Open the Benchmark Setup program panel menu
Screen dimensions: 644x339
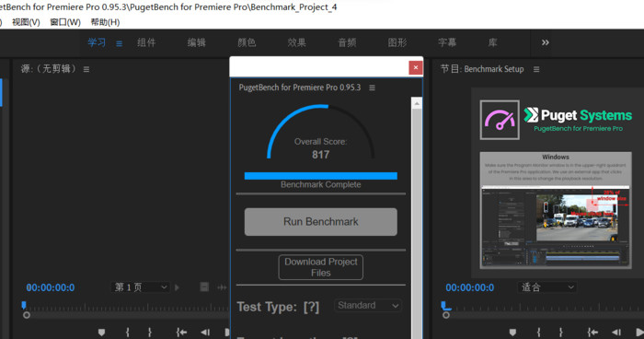[x=536, y=69]
